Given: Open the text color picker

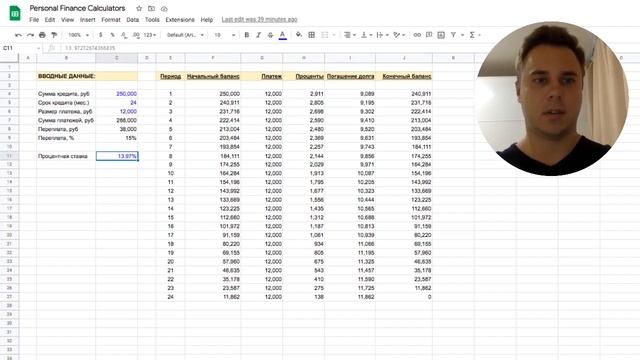Looking at the screenshot, I should click(282, 36).
